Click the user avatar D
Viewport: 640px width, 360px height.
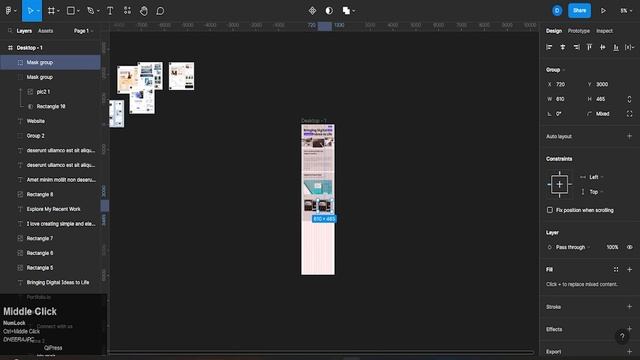pos(557,11)
